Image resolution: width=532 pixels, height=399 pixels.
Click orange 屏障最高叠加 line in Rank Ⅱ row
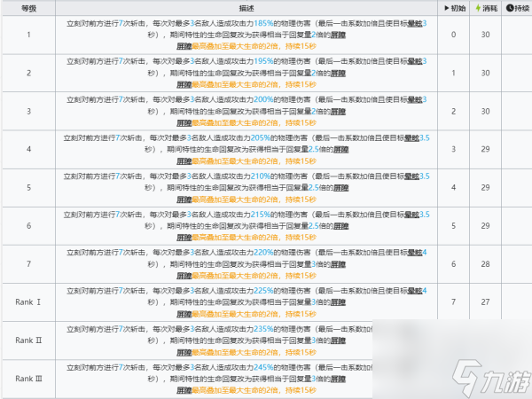[246, 353]
